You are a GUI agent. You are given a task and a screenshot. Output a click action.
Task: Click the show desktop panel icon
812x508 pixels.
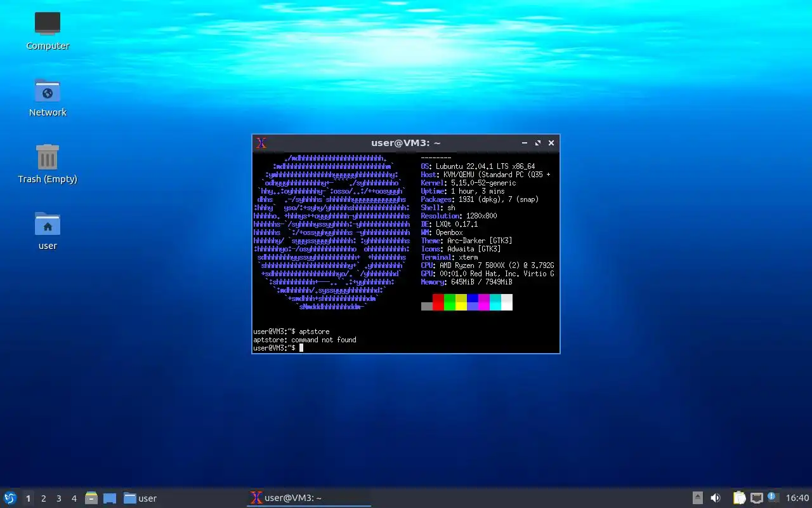[109, 498]
